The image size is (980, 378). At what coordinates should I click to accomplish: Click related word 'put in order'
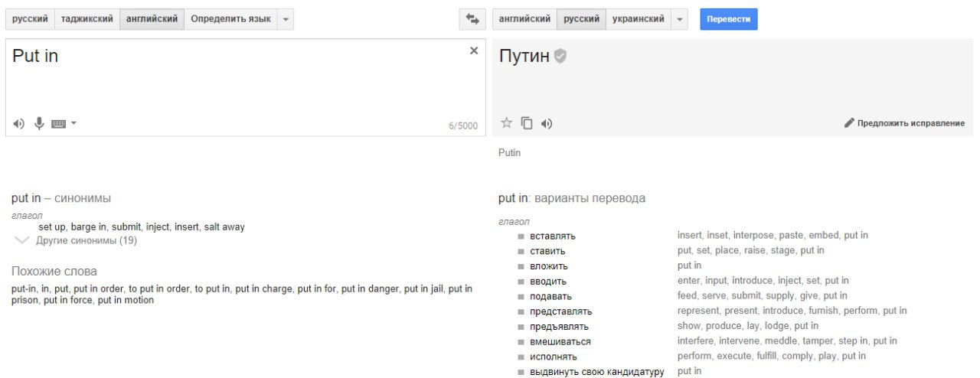pos(98,288)
